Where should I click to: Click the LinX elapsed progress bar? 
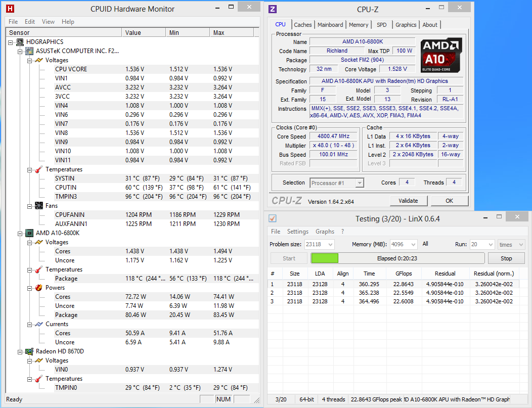397,258
